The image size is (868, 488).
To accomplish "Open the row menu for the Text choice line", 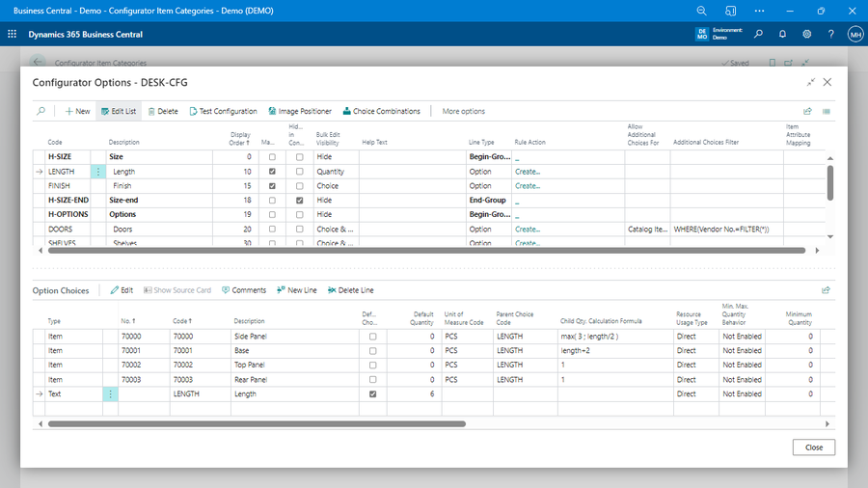I will click(x=110, y=394).
